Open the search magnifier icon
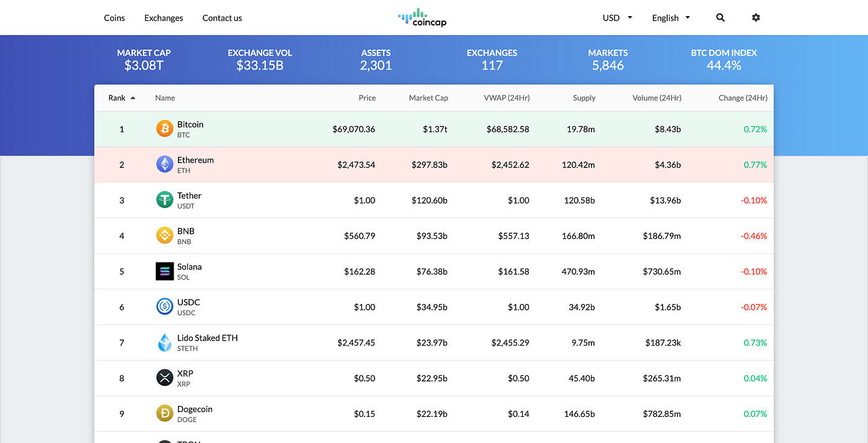Screen dimensions: 868x443 click(x=720, y=17)
